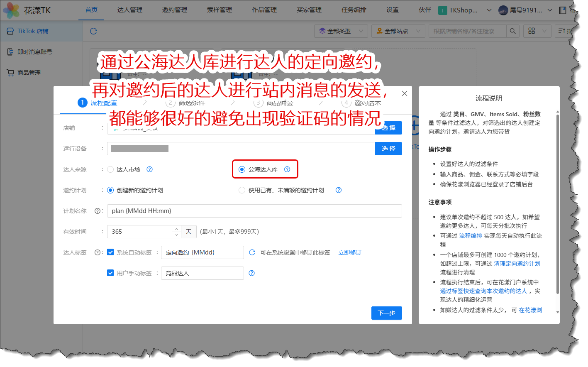588x367 pixels.
Task: Click the refresh icon beside system tag field
Action: 252,252
